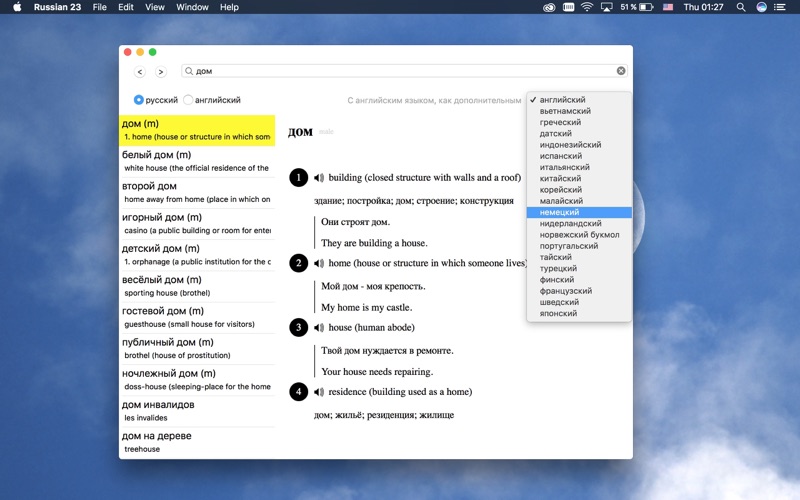800x500 pixels.
Task: Open the View menu
Action: click(x=155, y=7)
